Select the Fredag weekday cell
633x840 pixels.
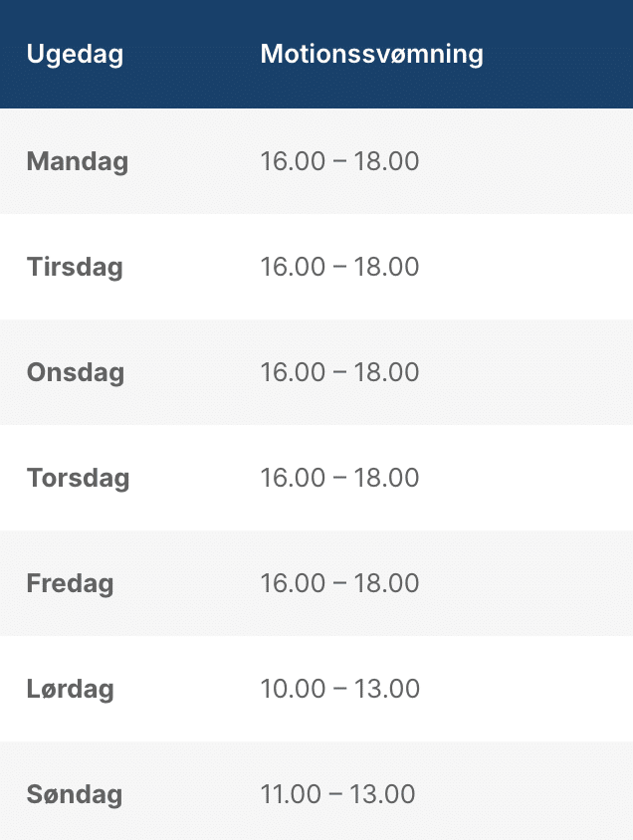tap(70, 583)
